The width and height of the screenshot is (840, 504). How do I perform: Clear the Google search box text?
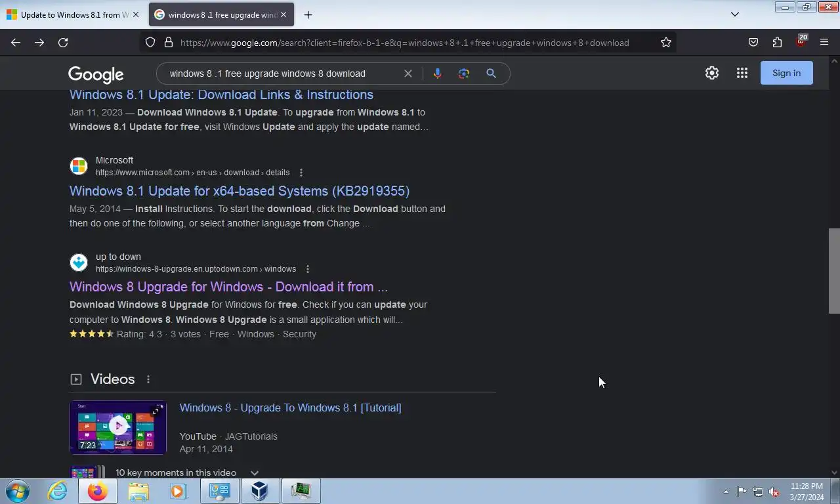(408, 73)
